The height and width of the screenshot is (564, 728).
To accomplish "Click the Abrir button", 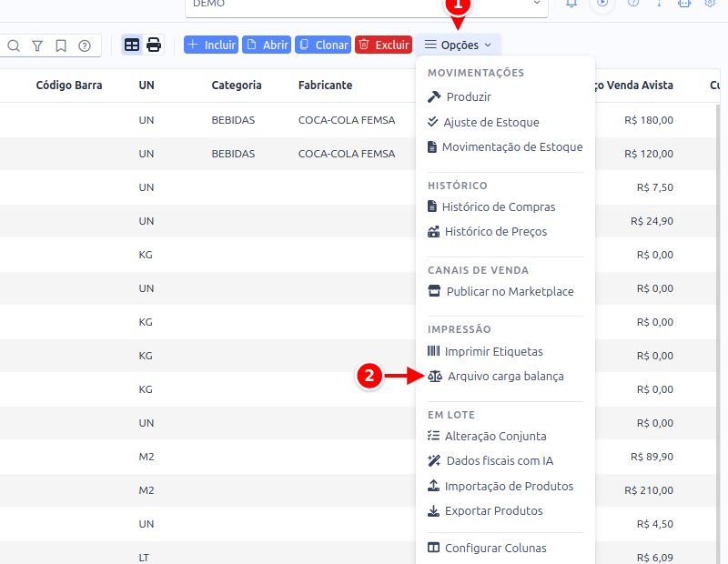I will (267, 45).
